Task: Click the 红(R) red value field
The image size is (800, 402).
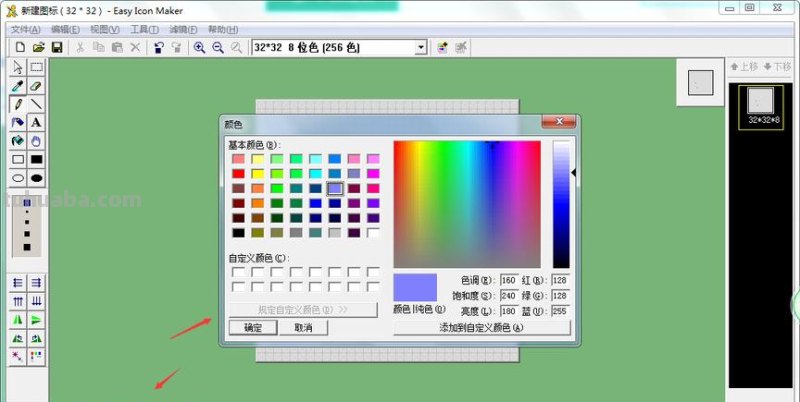Action: click(x=560, y=280)
